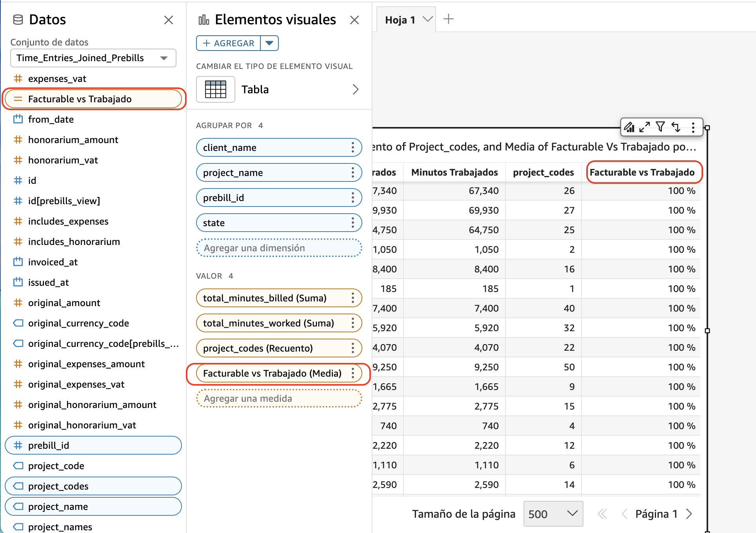Open options menu for state dimension

[x=353, y=223]
